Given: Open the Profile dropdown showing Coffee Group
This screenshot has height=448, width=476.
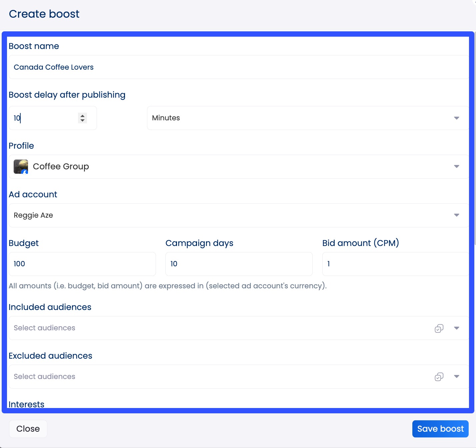Looking at the screenshot, I should click(456, 166).
